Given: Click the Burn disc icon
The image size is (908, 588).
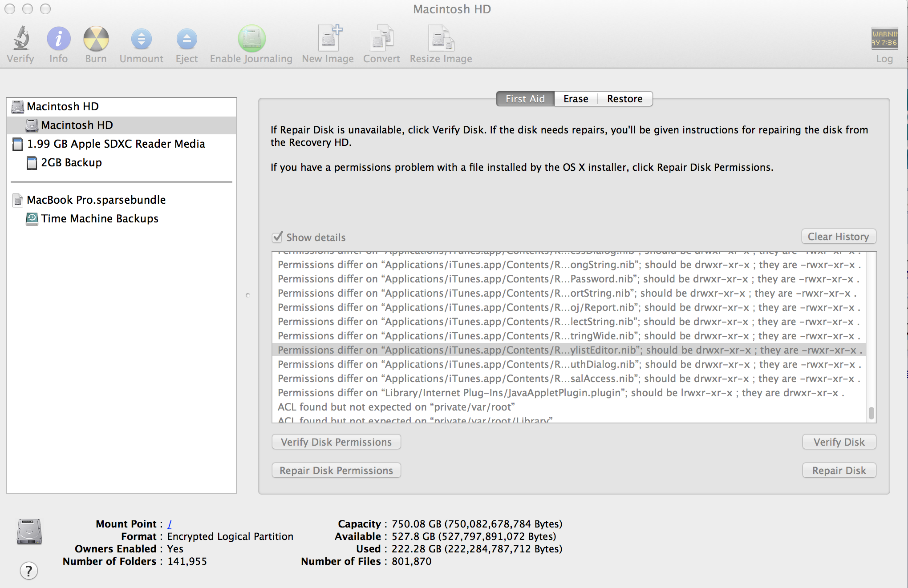Looking at the screenshot, I should 96,39.
